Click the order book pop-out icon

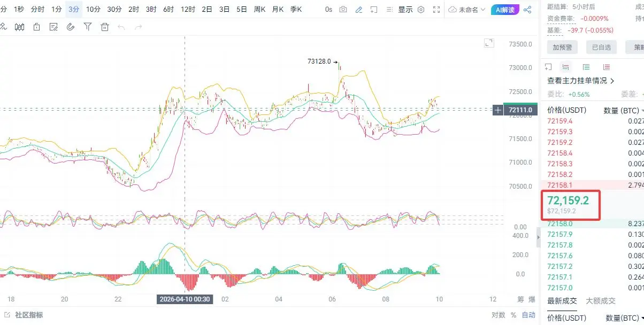(x=548, y=67)
